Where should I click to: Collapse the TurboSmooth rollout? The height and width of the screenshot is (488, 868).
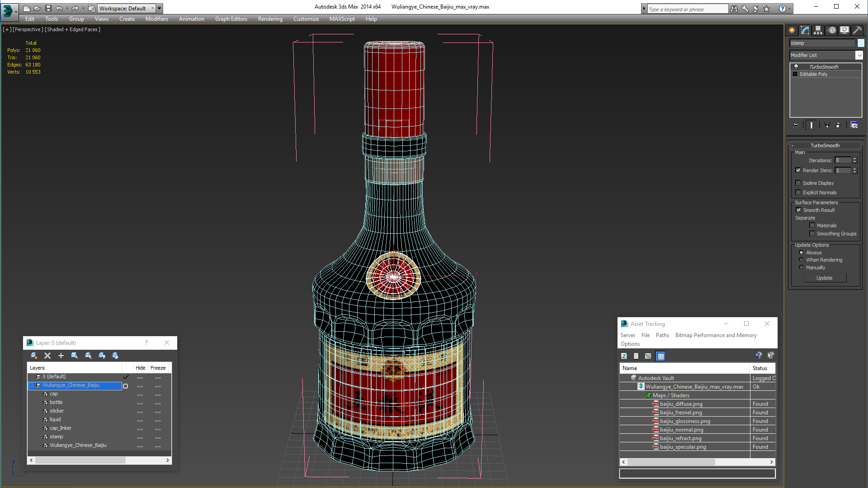tap(793, 145)
